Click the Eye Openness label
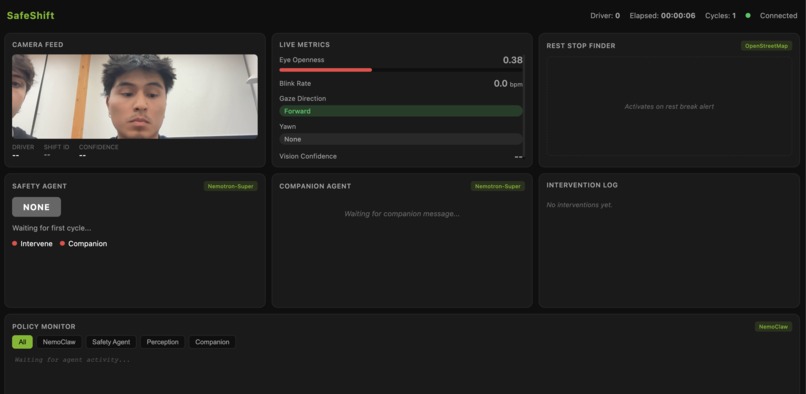This screenshot has width=806, height=394. pos(302,60)
